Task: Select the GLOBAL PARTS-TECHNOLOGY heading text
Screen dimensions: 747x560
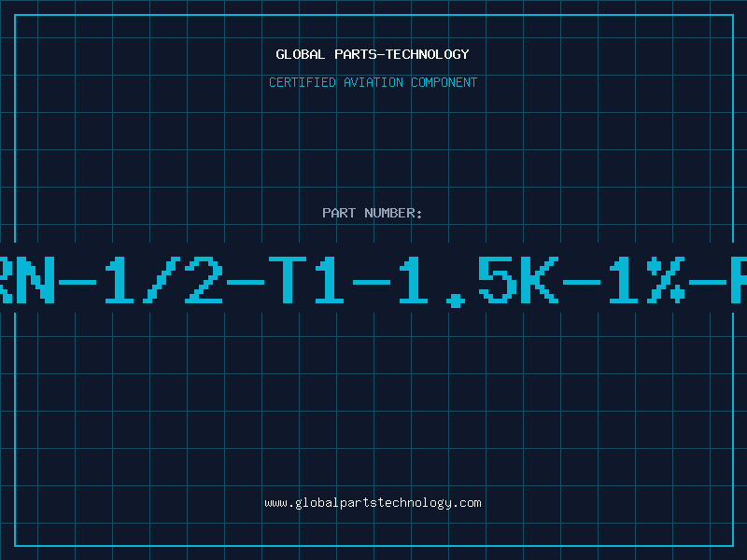Action: [x=373, y=54]
